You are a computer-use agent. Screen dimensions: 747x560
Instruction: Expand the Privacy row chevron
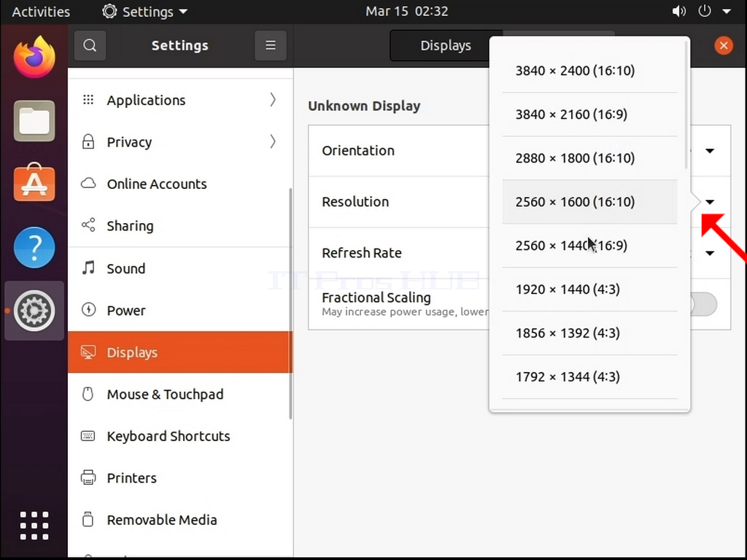tap(273, 141)
